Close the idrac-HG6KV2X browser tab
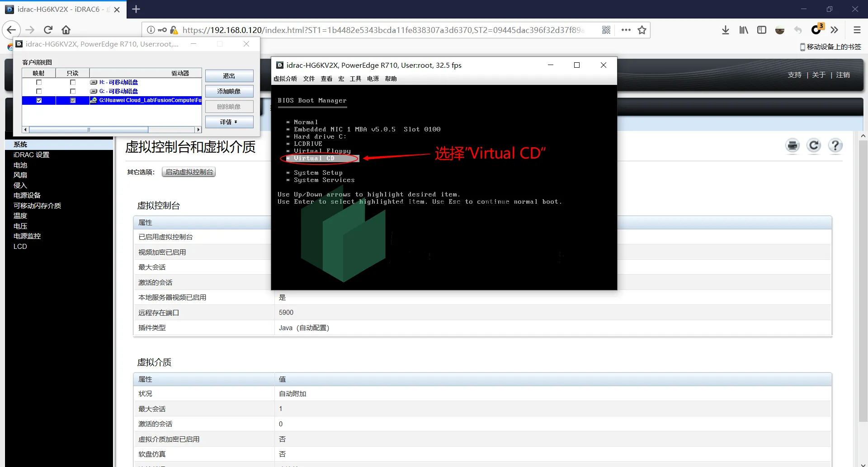868x467 pixels. point(117,9)
